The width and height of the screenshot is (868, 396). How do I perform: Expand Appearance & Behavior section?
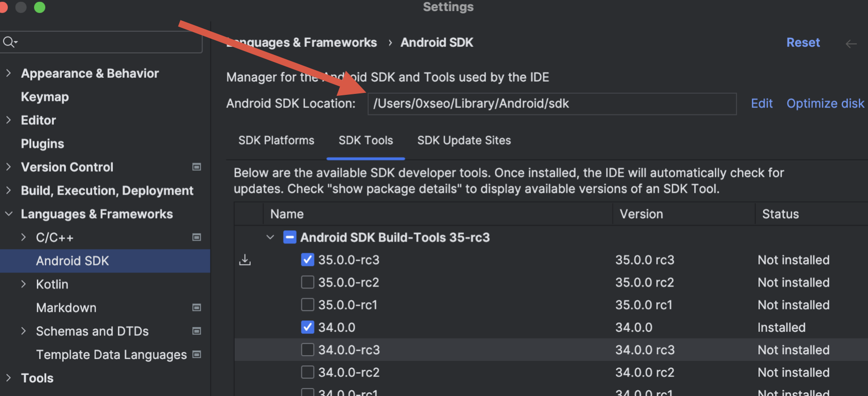point(8,73)
